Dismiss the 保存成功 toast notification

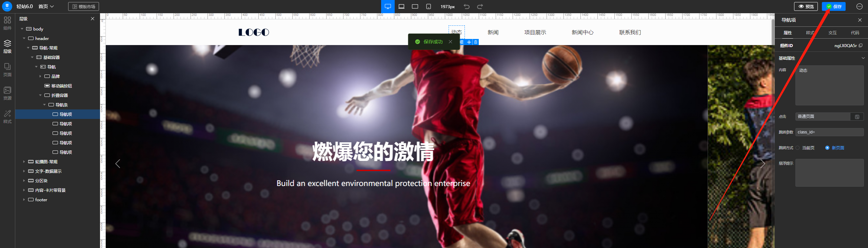450,42
